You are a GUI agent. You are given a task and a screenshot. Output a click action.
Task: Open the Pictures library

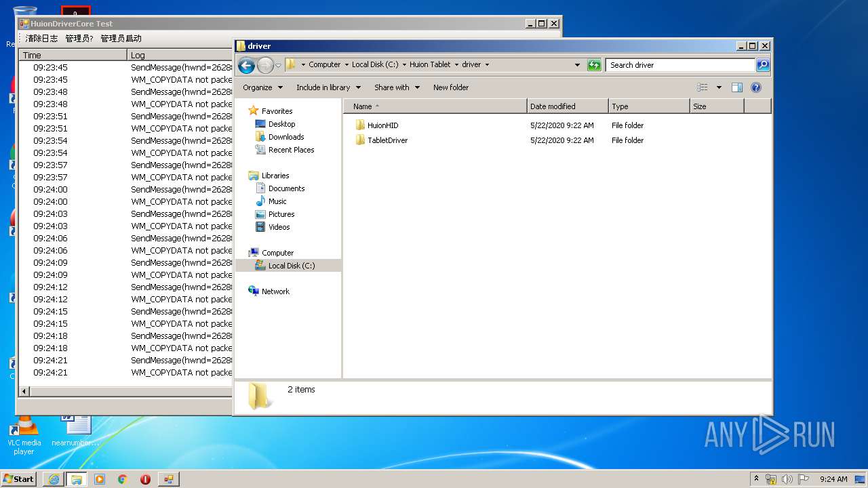281,214
